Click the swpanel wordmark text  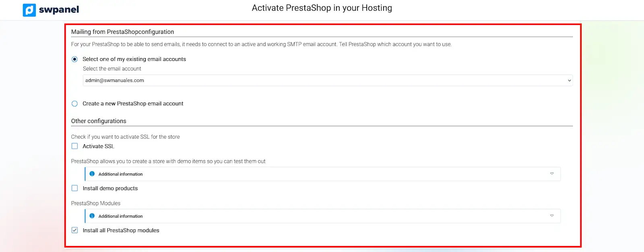[59, 10]
